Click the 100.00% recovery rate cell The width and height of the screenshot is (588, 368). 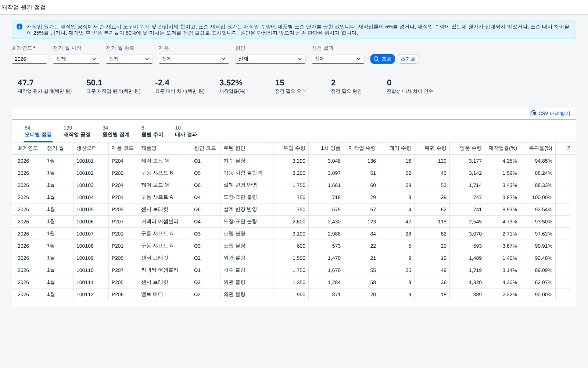click(x=538, y=197)
